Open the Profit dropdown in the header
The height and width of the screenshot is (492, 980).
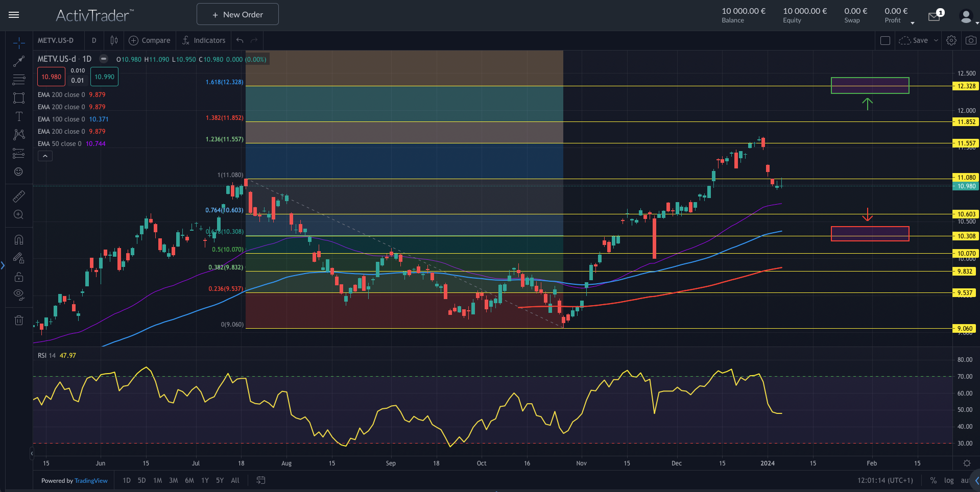912,23
